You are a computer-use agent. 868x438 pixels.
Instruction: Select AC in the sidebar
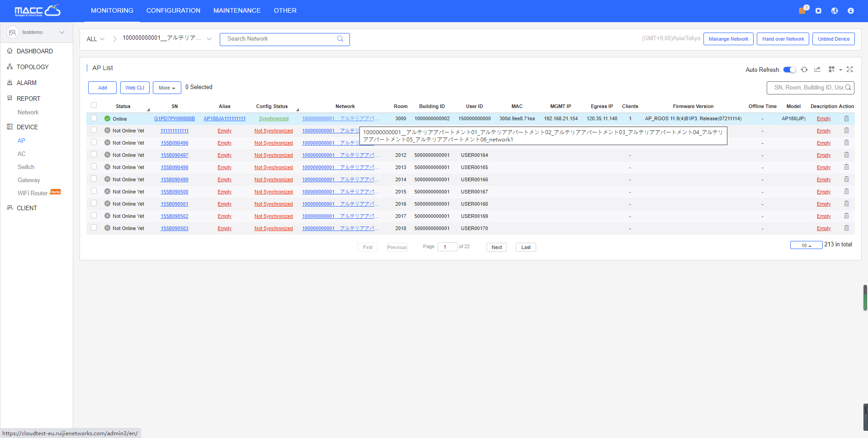point(22,154)
